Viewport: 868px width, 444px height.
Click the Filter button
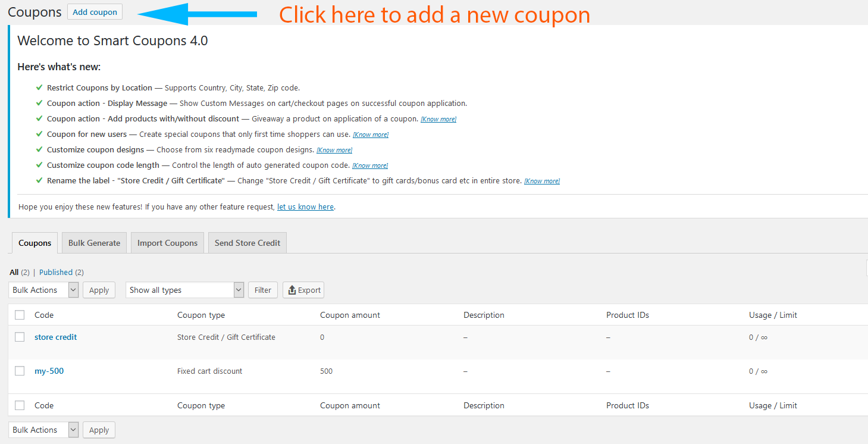[263, 290]
